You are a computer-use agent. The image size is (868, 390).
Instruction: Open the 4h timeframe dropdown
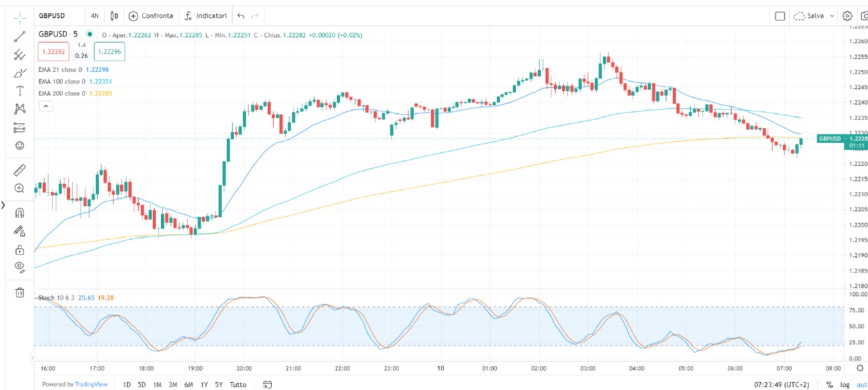94,15
